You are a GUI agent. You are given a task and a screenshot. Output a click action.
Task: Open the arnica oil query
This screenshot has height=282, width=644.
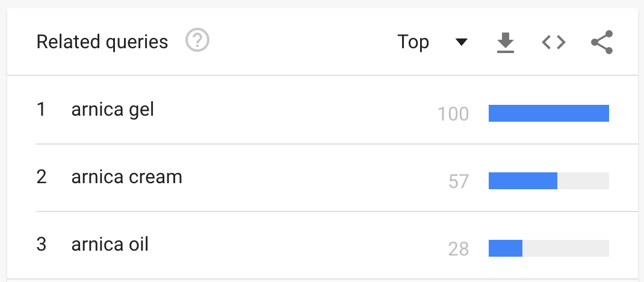pyautogui.click(x=110, y=245)
